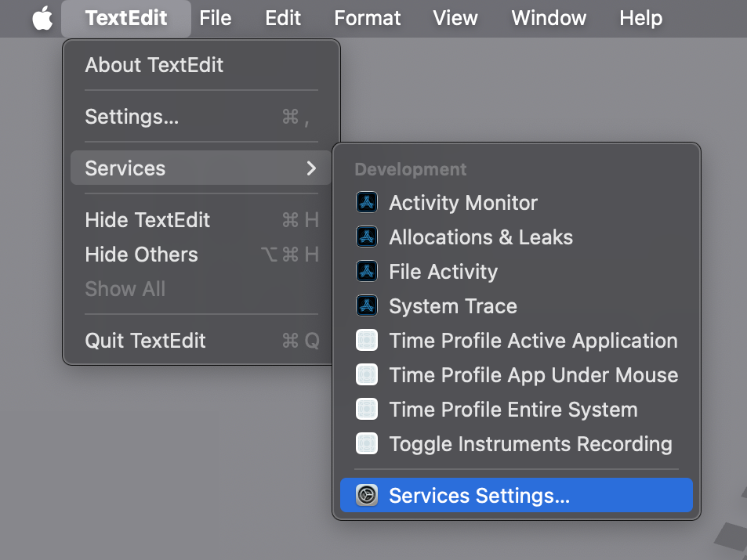
Task: Click the Time Profile Active Application icon
Action: point(366,340)
